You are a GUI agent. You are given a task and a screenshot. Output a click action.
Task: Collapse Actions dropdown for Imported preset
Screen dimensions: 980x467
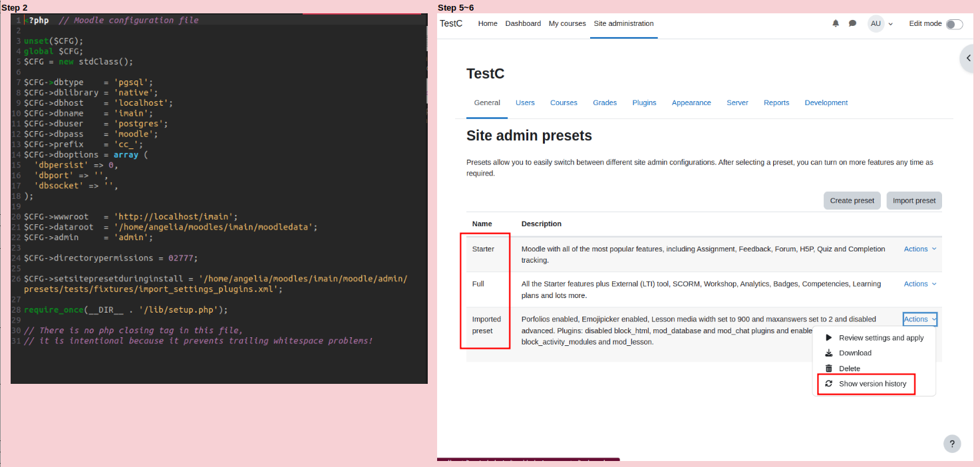click(920, 319)
